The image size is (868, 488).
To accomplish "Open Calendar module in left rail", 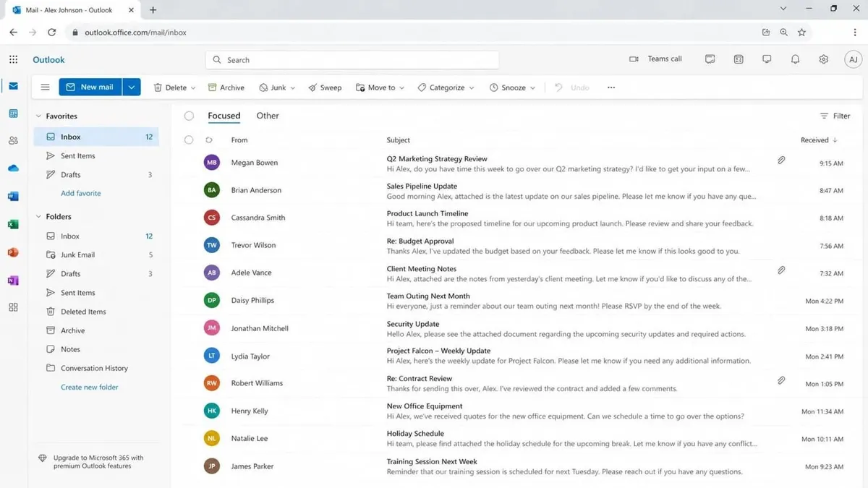I will coord(13,114).
